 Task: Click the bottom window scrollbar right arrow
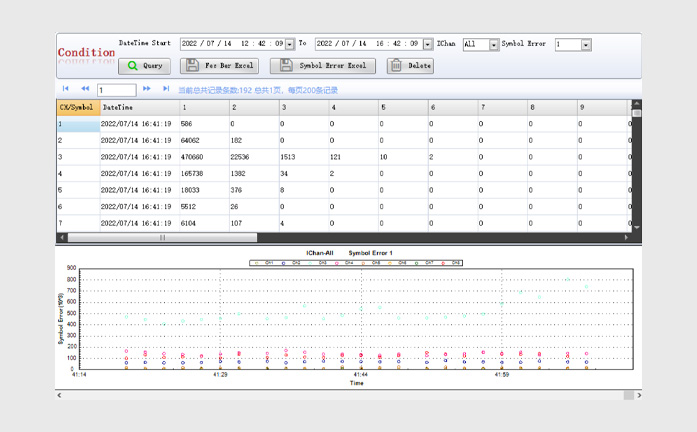tap(639, 395)
